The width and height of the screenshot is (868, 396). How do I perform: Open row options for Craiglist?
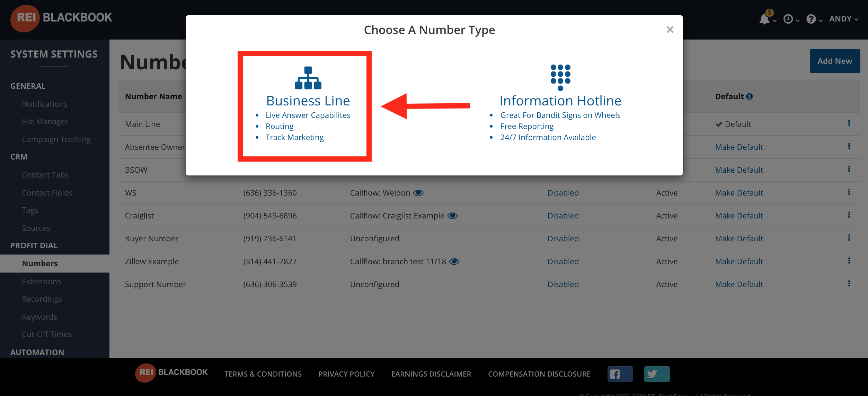[x=849, y=215]
